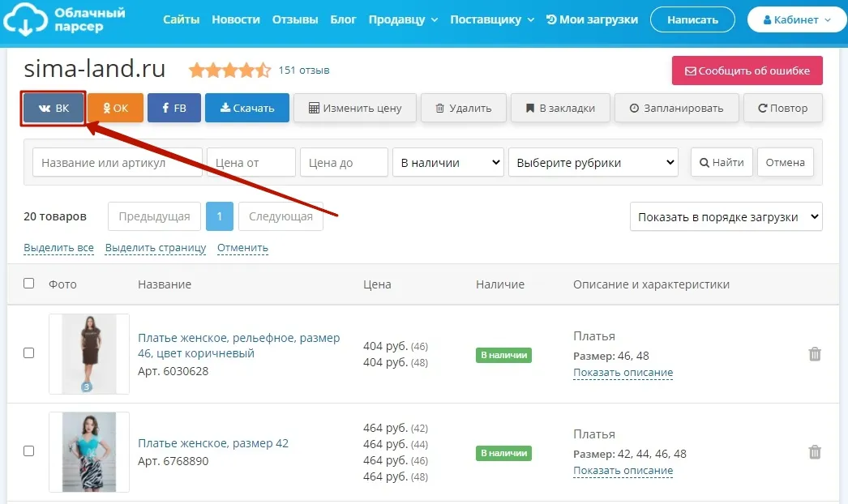This screenshot has height=504, width=848.
Task: Open Отзывы in the top navigation
Action: (x=295, y=19)
